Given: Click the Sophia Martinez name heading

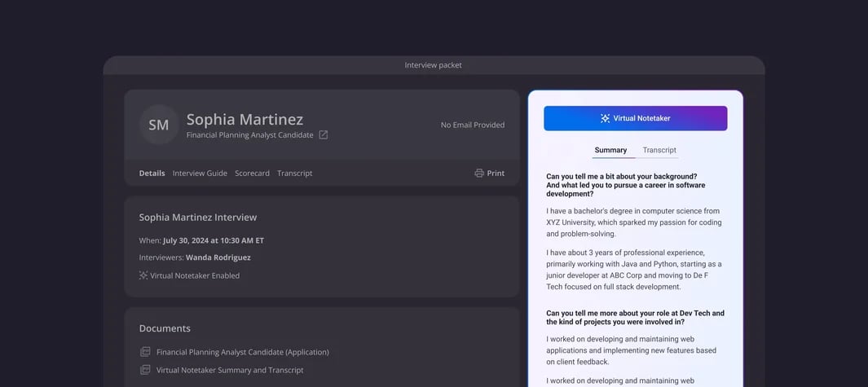Looking at the screenshot, I should click(x=245, y=119).
